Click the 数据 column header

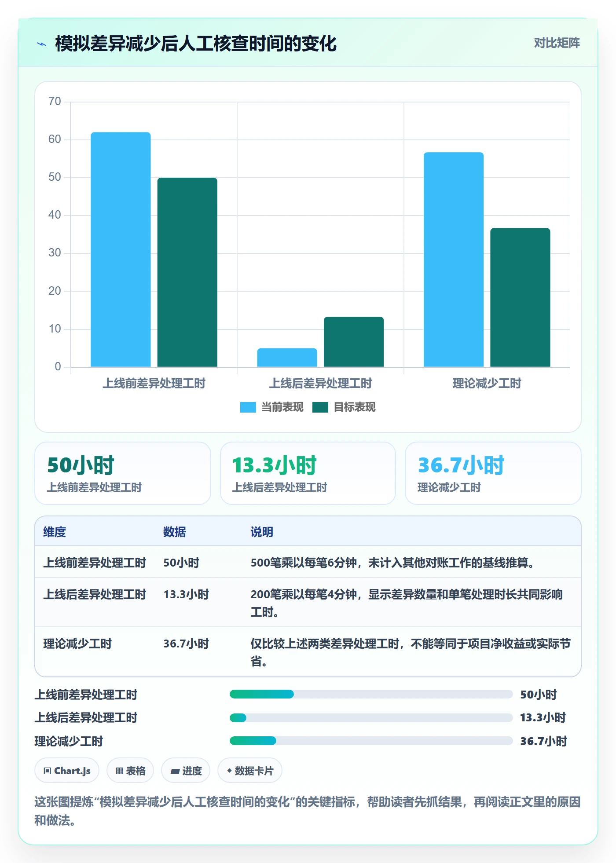174,532
